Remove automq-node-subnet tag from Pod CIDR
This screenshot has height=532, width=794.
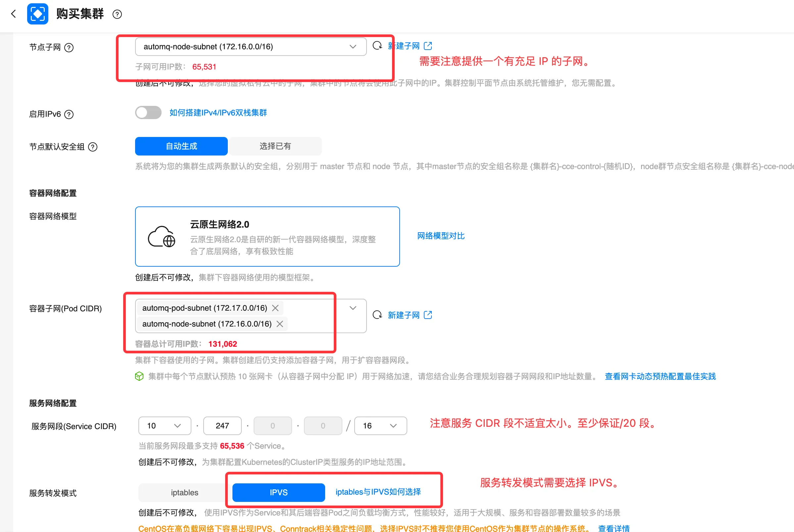coord(280,324)
